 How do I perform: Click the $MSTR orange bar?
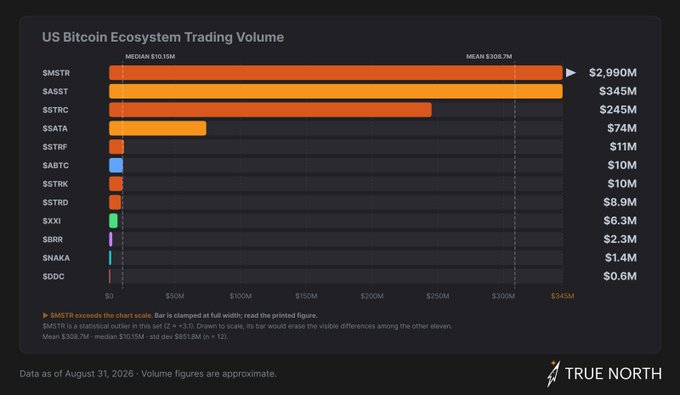[336, 73]
